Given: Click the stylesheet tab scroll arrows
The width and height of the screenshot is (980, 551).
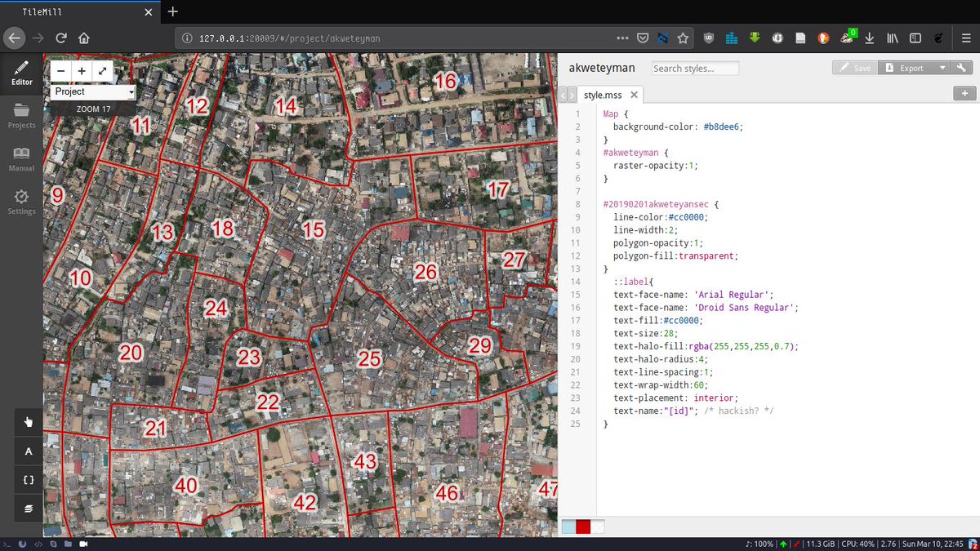Looking at the screenshot, I should 567,95.
